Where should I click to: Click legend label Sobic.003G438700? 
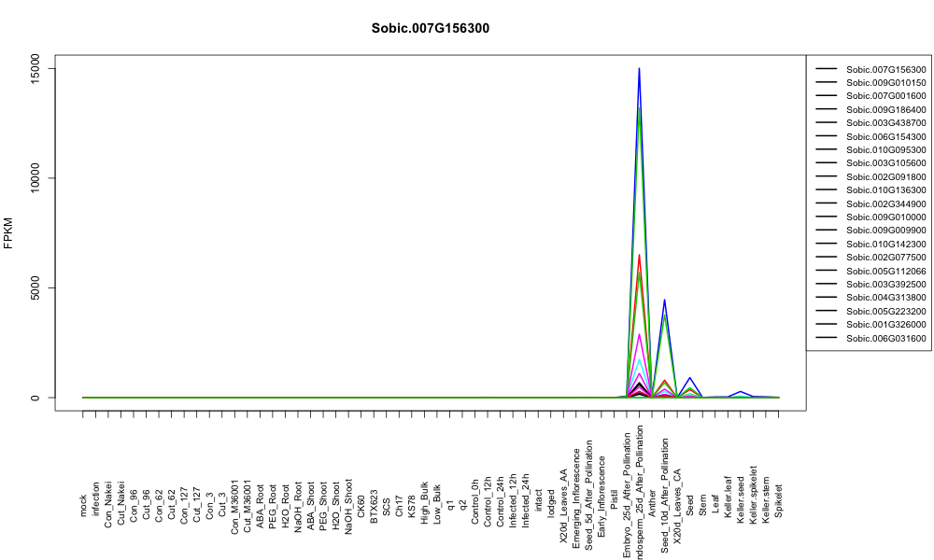tap(885, 123)
